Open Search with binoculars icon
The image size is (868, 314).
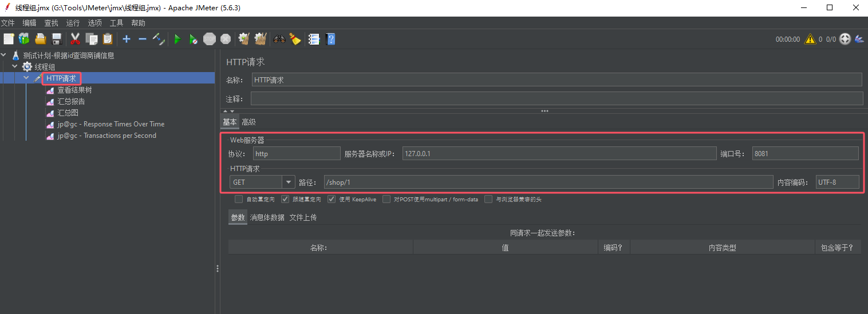[x=279, y=39]
